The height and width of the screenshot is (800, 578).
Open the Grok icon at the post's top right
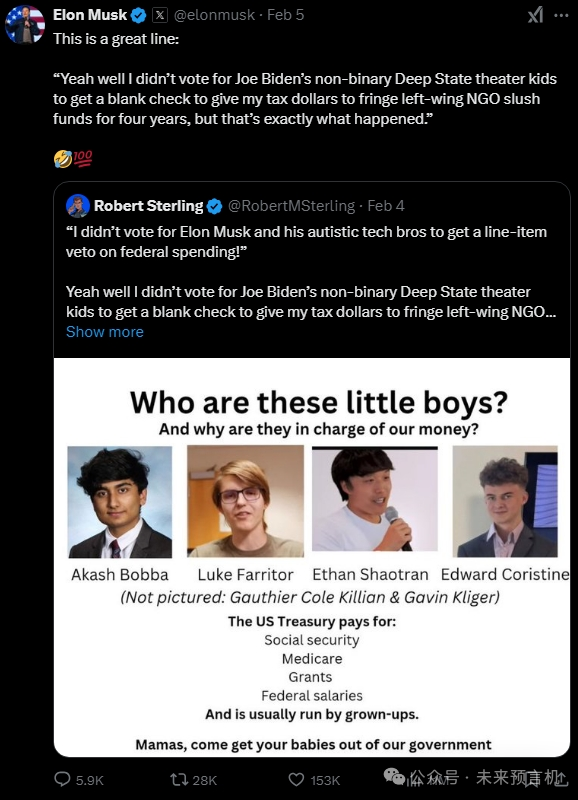535,15
